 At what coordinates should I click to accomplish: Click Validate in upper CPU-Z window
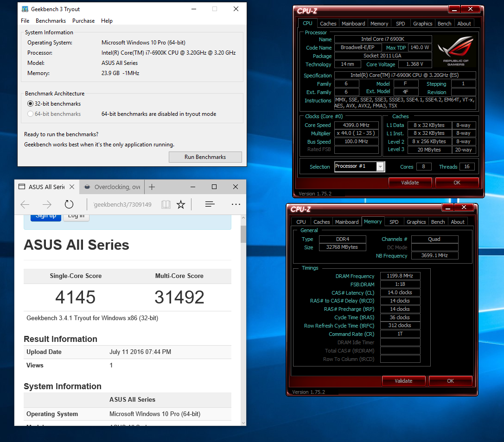[x=410, y=183]
